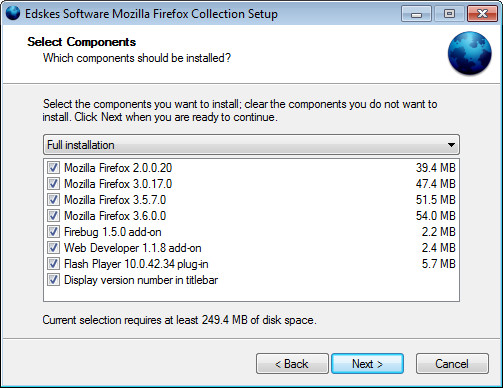Disable Web Developer 1.1.8 add-on

pyautogui.click(x=53, y=248)
